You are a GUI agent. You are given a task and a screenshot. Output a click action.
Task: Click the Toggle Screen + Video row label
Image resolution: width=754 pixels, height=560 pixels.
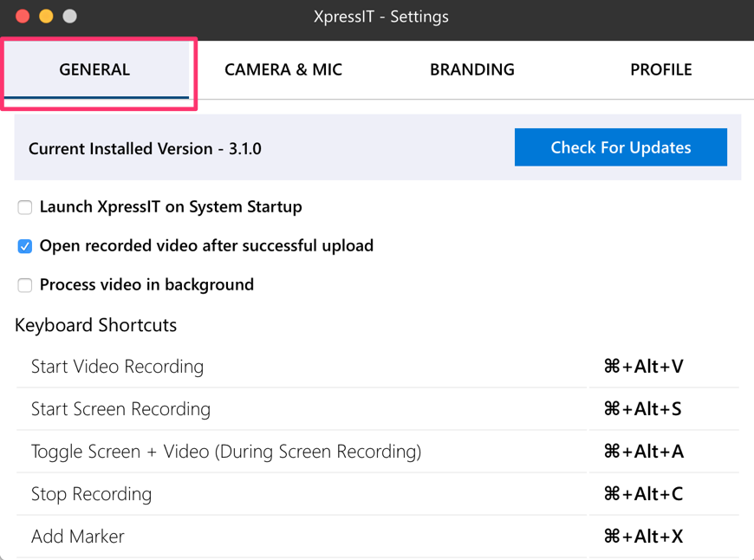point(225,452)
